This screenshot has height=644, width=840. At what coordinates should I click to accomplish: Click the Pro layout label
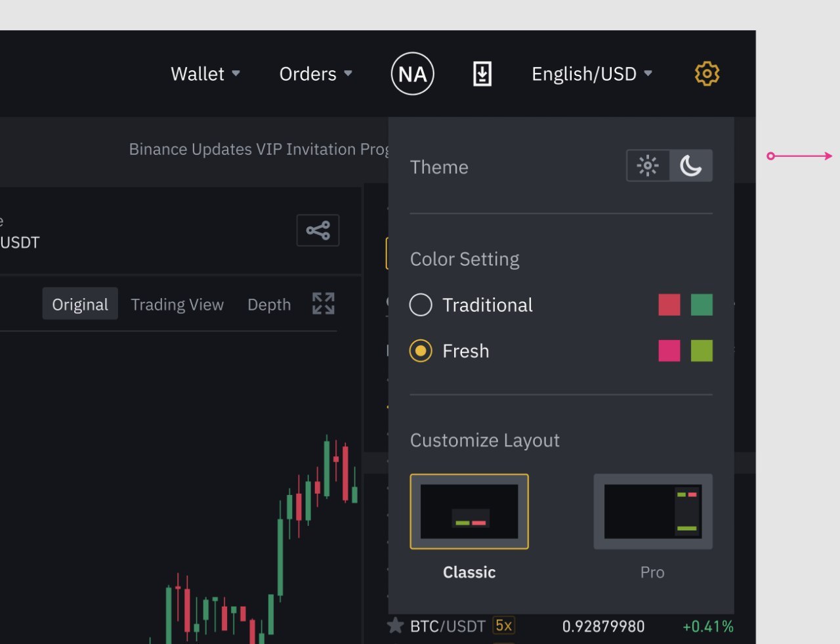(x=652, y=572)
